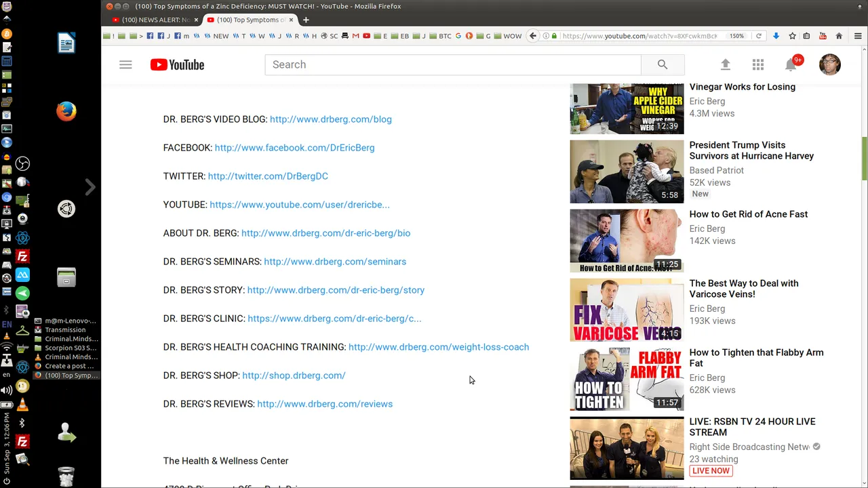Open the YouTube guide hamburger menu
The image size is (868, 488).
coord(125,64)
